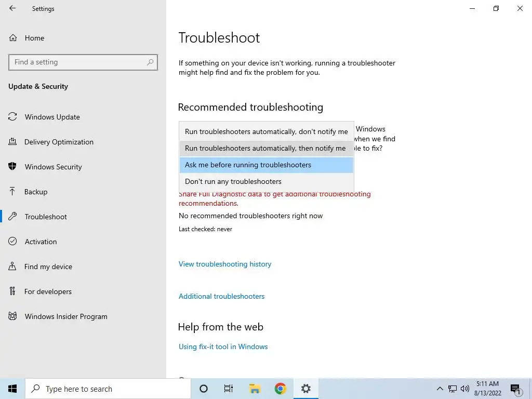532x399 pixels.
Task: Click the magnifier icon in Find a setting
Action: [150, 62]
